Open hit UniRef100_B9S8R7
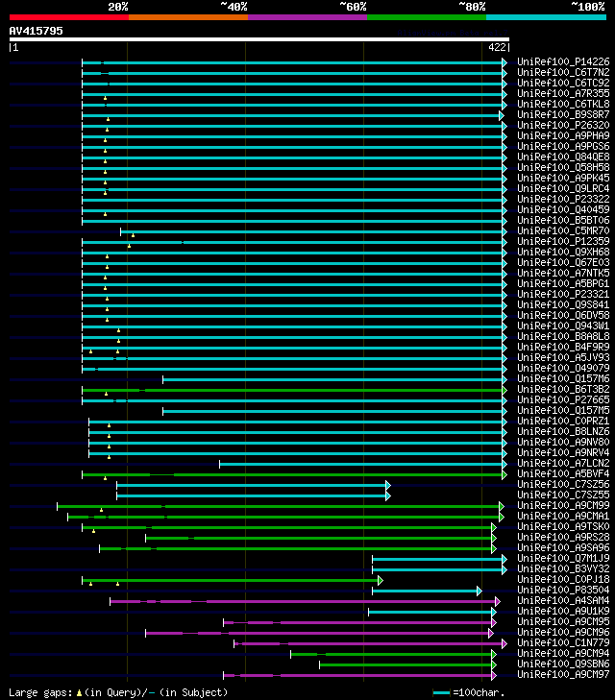The image size is (615, 700). coord(563,114)
